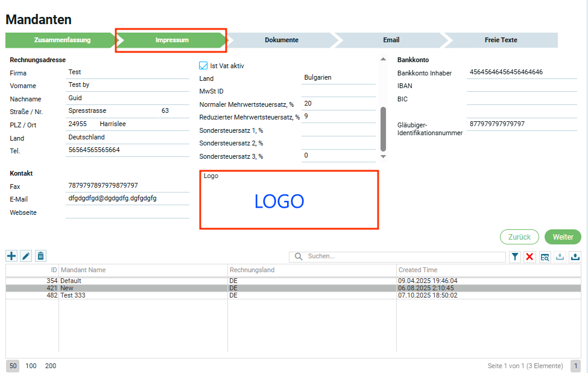The height and width of the screenshot is (373, 588).
Task: Click the edit pencil icon
Action: 26,257
